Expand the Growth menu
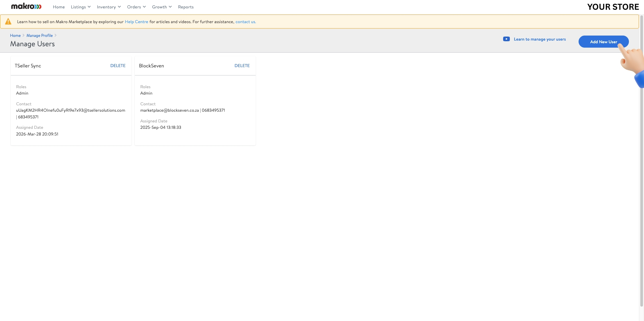The width and height of the screenshot is (644, 321). [x=161, y=7]
